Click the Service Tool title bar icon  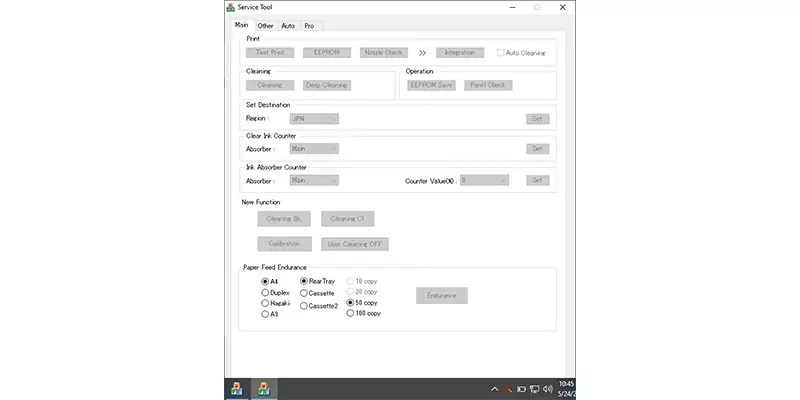pos(233,7)
